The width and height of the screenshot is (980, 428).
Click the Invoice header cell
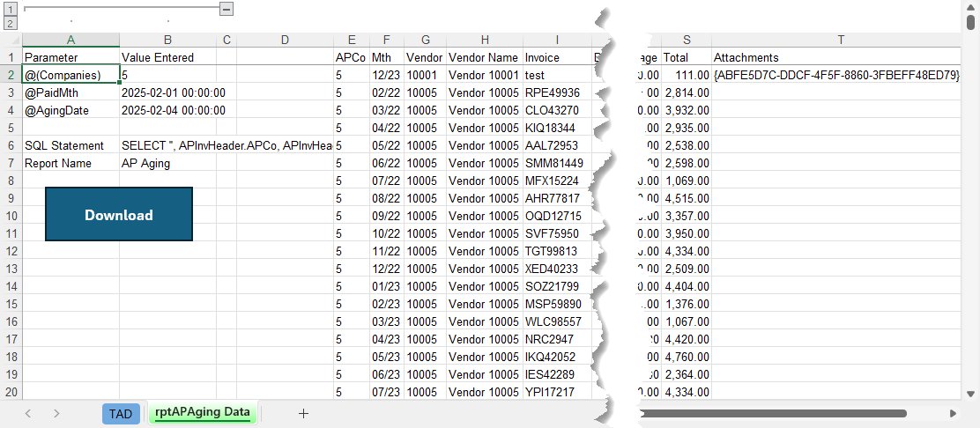tap(557, 57)
